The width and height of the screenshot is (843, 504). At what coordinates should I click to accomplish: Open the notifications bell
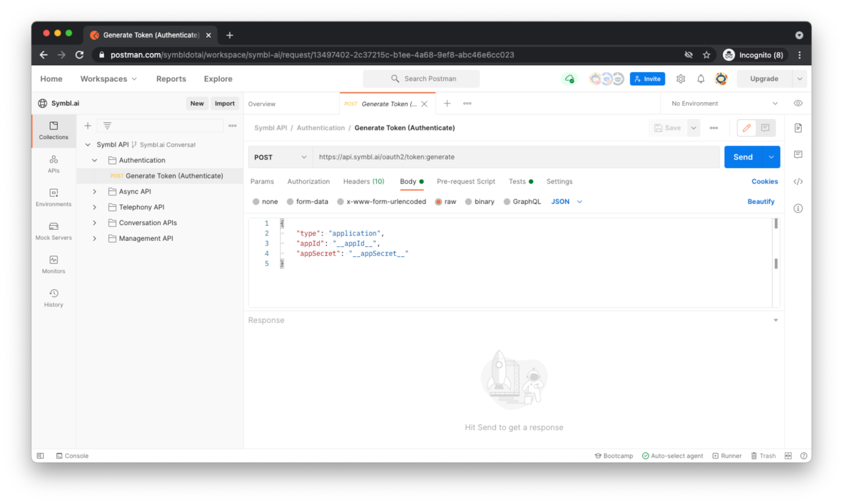(700, 79)
